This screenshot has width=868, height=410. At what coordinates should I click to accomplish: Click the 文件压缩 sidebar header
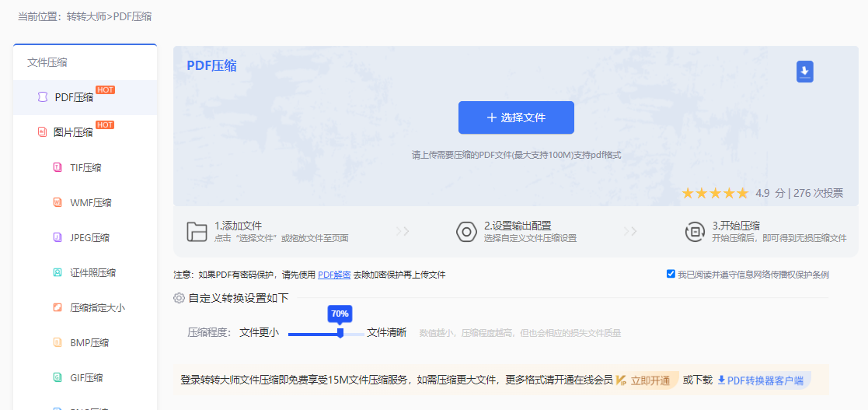(47, 62)
